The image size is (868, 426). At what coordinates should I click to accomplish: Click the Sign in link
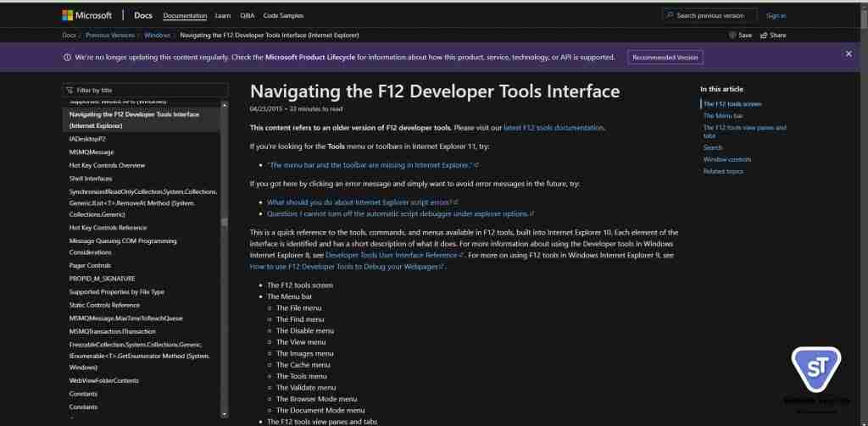(776, 15)
